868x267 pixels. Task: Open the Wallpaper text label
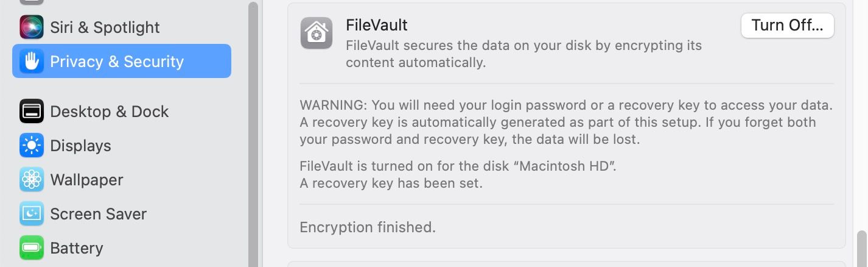point(86,180)
